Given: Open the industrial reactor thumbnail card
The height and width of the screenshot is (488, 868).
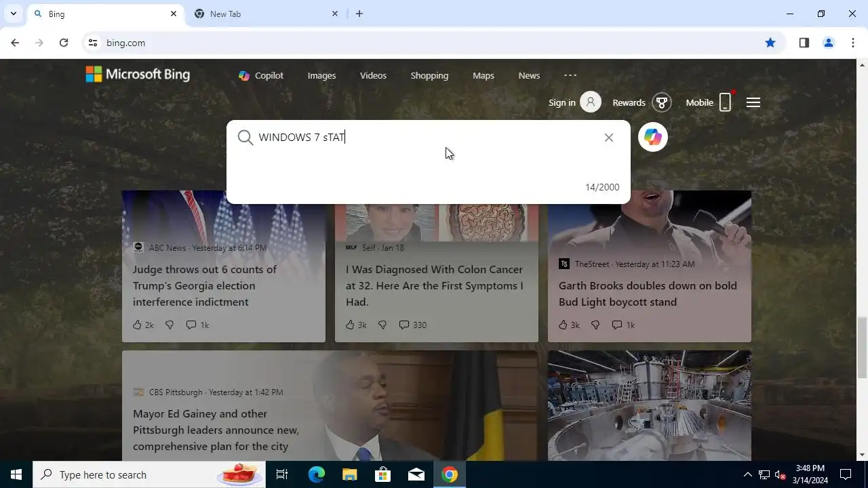Looking at the screenshot, I should point(650,405).
